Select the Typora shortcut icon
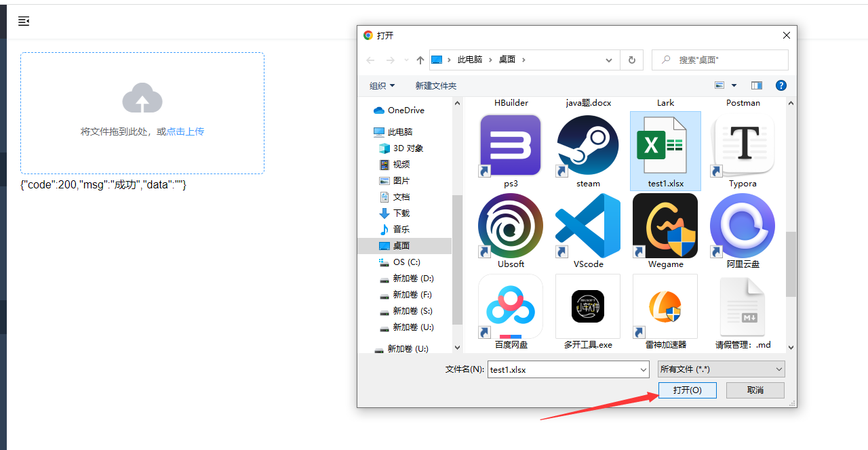This screenshot has width=868, height=450. (743, 146)
